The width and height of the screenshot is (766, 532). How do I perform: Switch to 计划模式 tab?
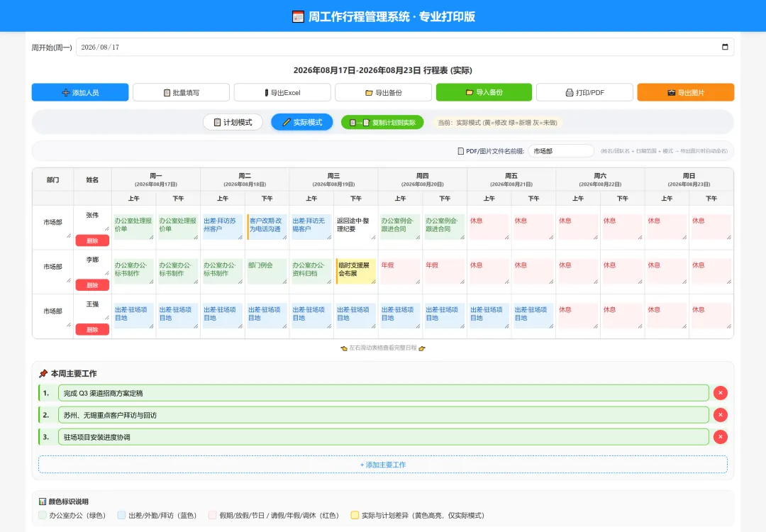[233, 122]
